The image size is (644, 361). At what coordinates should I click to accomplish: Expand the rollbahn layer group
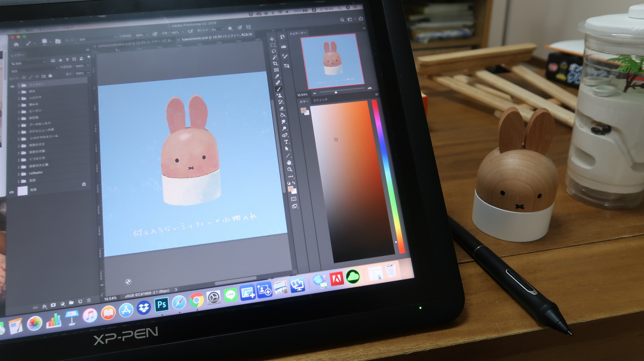tap(19, 174)
